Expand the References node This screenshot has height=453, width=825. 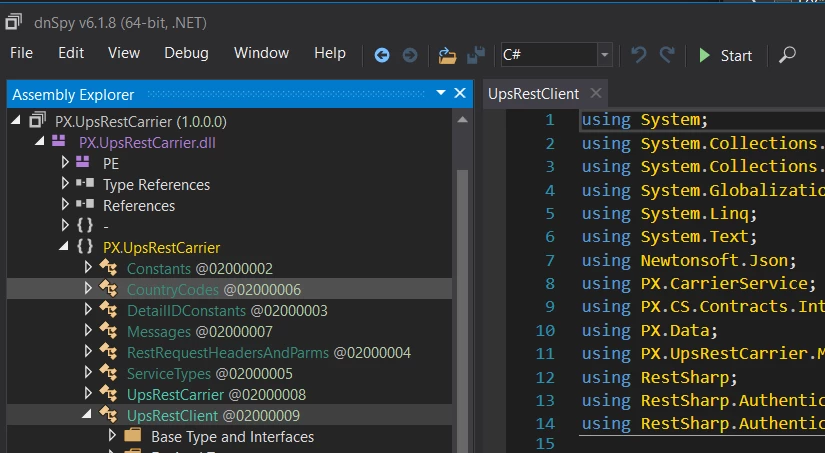pos(65,204)
